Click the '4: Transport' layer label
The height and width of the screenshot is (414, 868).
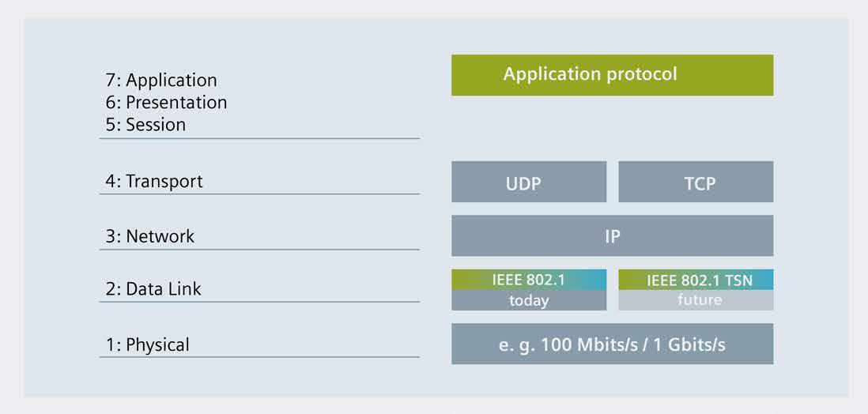tap(154, 181)
